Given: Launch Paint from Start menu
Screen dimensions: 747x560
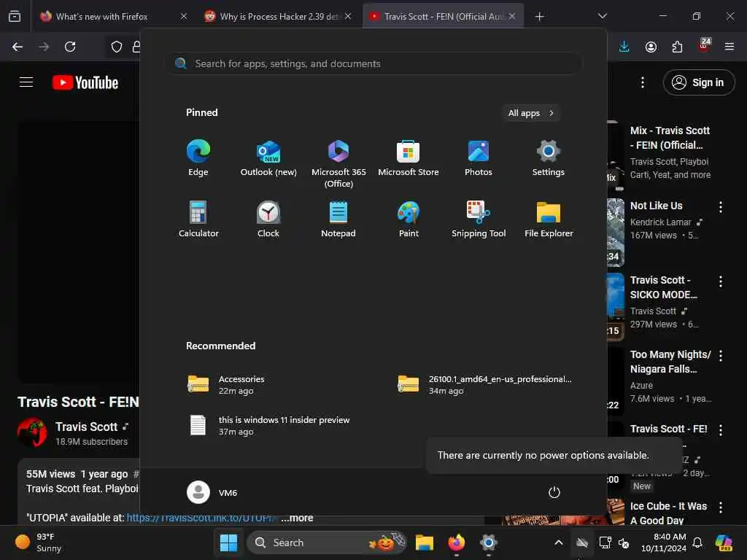Looking at the screenshot, I should (x=409, y=219).
